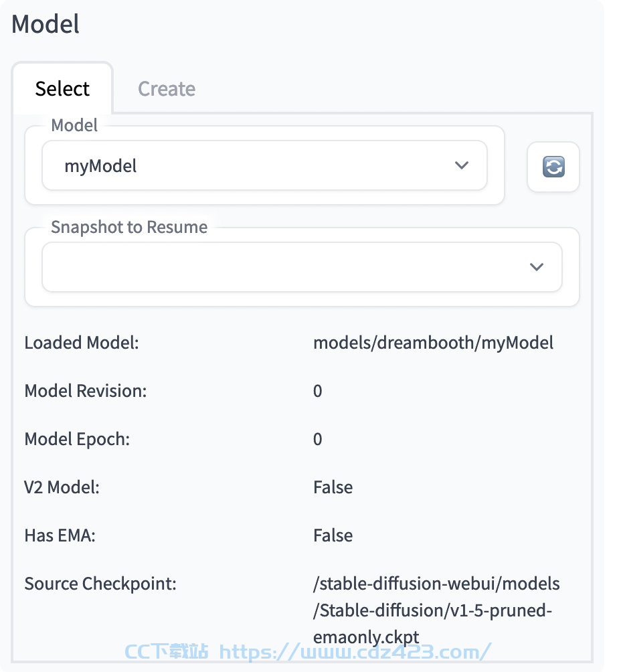Click the Loaded Model path text
The height and width of the screenshot is (672, 617).
coord(433,343)
